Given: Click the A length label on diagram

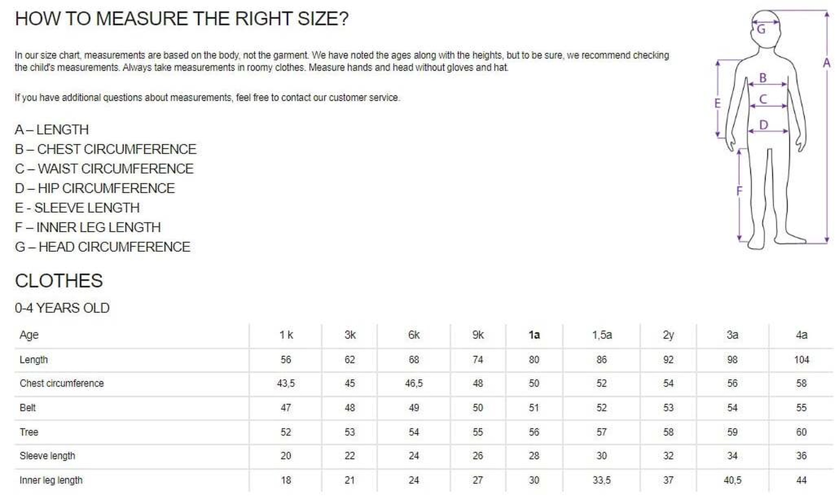Looking at the screenshot, I should (x=826, y=63).
